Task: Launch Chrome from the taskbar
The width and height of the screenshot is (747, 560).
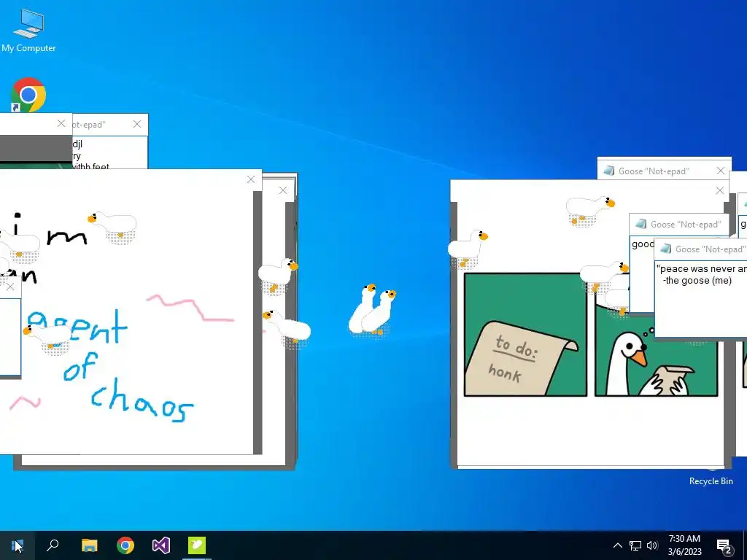Action: 125,545
